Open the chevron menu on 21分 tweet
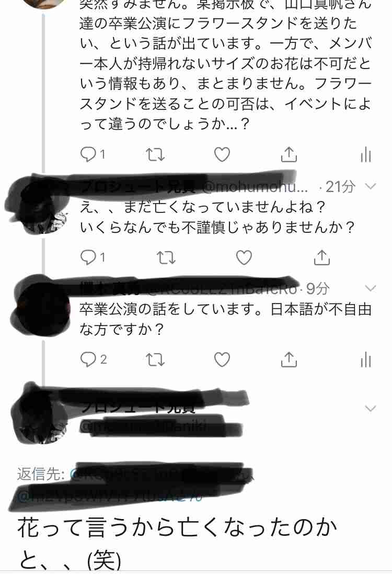Viewport: 392px width, 574px height. 371,186
